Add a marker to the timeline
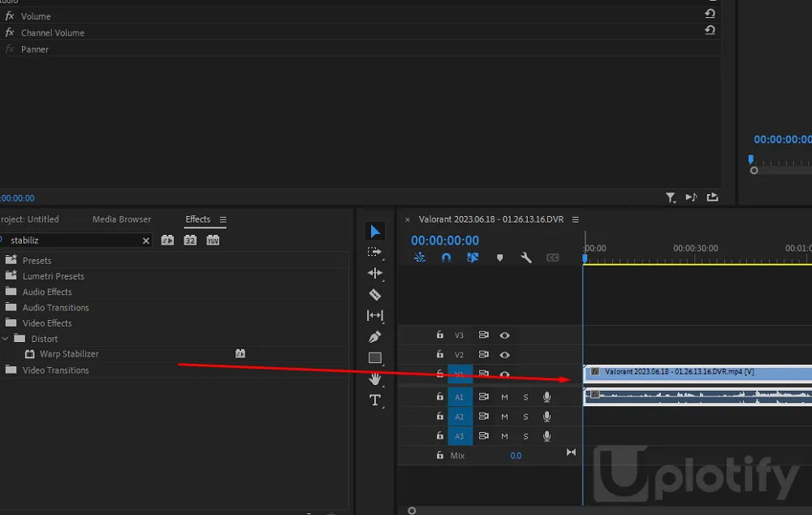This screenshot has height=515, width=812. 499,257
